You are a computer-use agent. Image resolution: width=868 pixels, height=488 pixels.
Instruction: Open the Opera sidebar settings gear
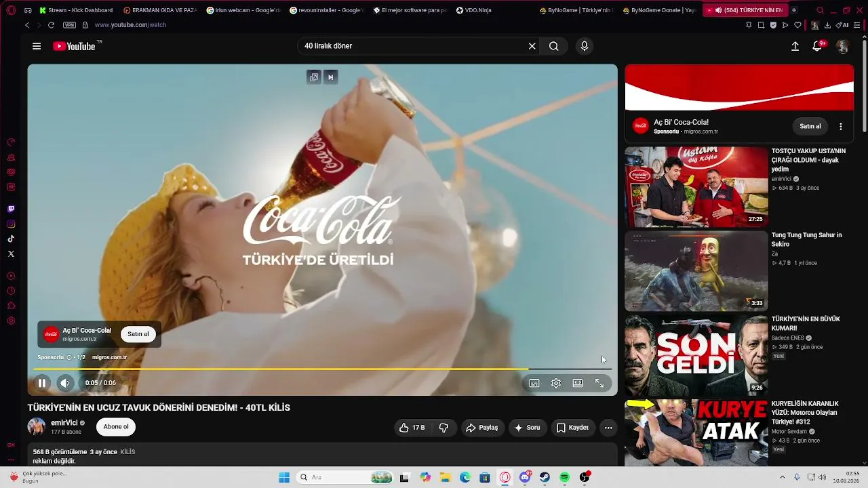(11, 321)
